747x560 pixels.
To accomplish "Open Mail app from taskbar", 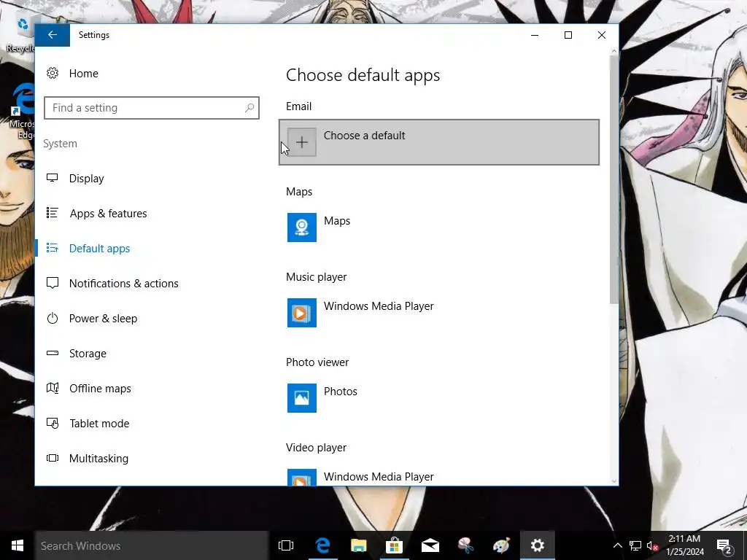I will click(x=430, y=545).
